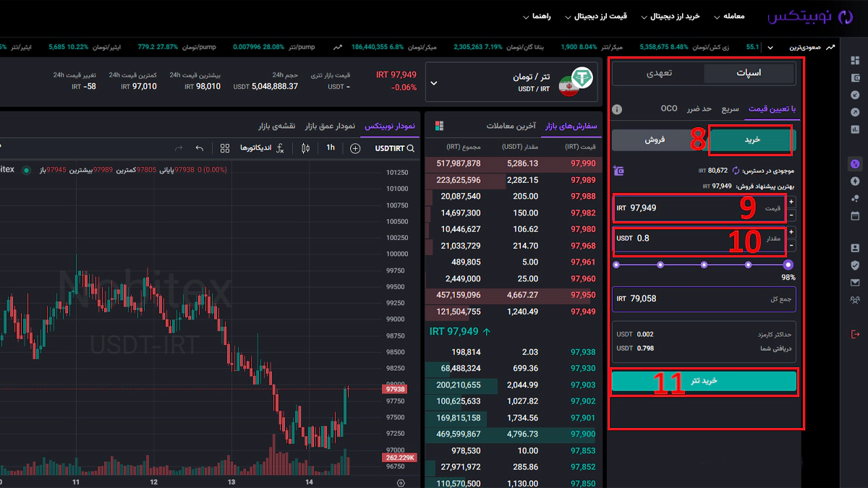Click the order book layout icon
This screenshot has height=488, width=868.
(x=439, y=126)
